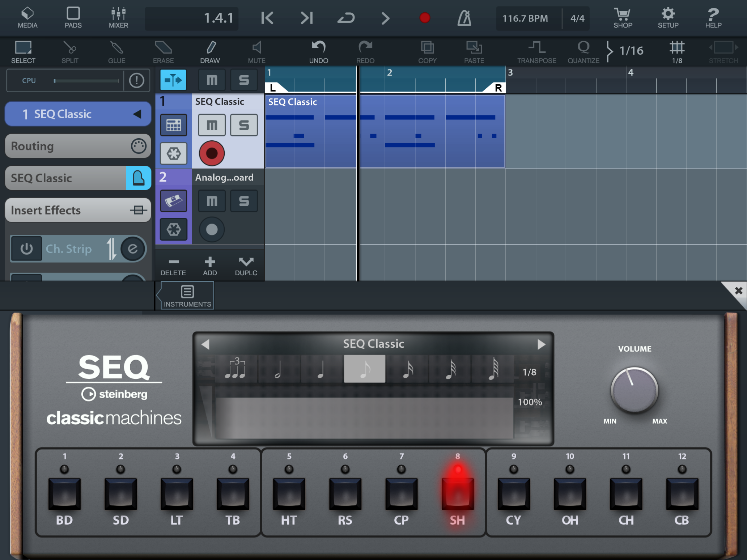Select the triplet note value
This screenshot has width=747, height=560.
(236, 369)
